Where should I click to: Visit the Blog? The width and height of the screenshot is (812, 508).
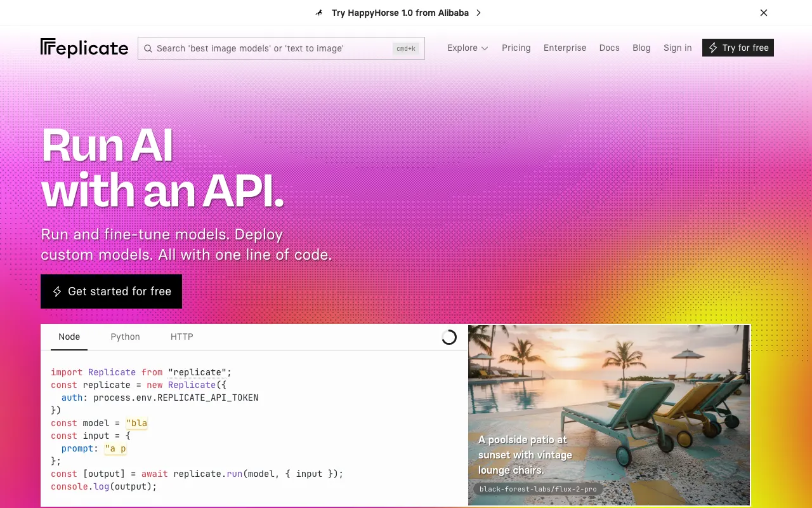tap(641, 48)
